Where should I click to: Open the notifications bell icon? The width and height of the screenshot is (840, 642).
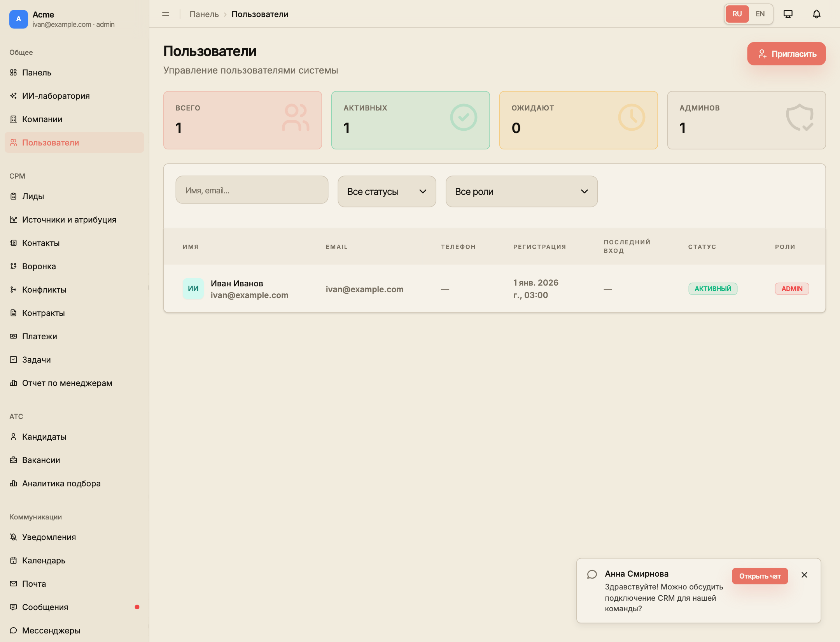(816, 14)
